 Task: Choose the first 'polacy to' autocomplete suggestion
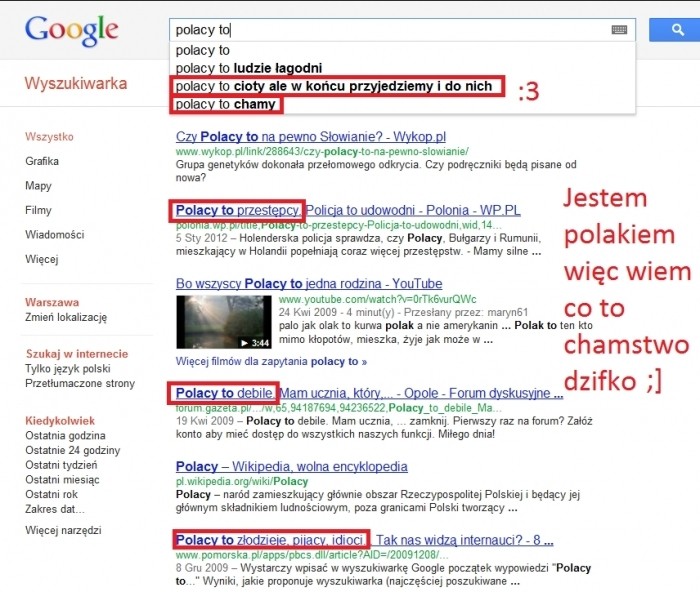point(203,51)
